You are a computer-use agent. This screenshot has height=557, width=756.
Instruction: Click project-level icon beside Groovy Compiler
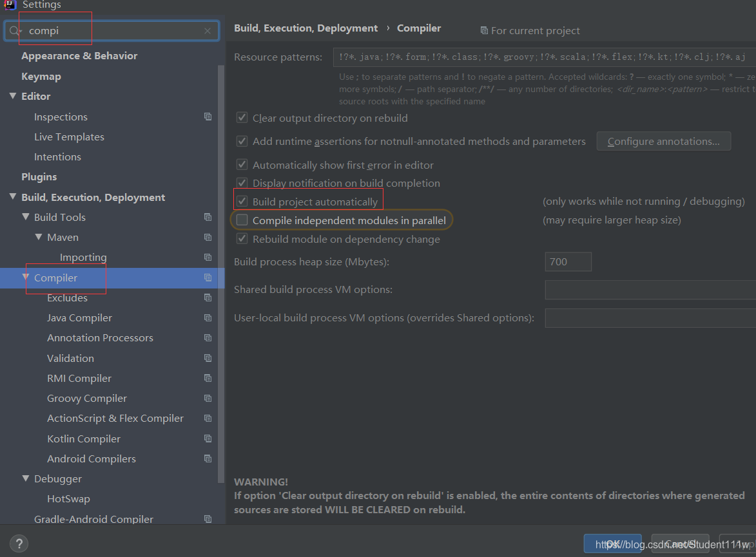pos(208,399)
